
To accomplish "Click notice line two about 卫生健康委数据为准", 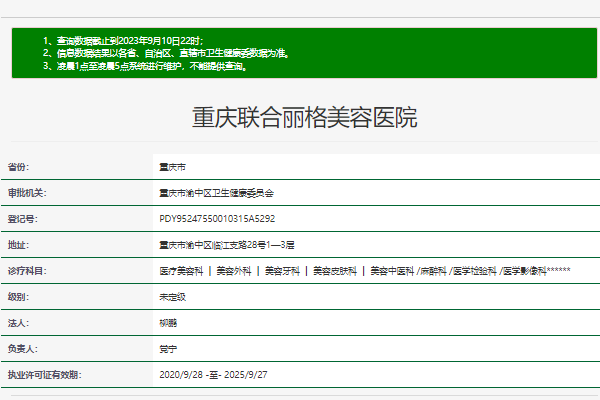I will click(166, 53).
